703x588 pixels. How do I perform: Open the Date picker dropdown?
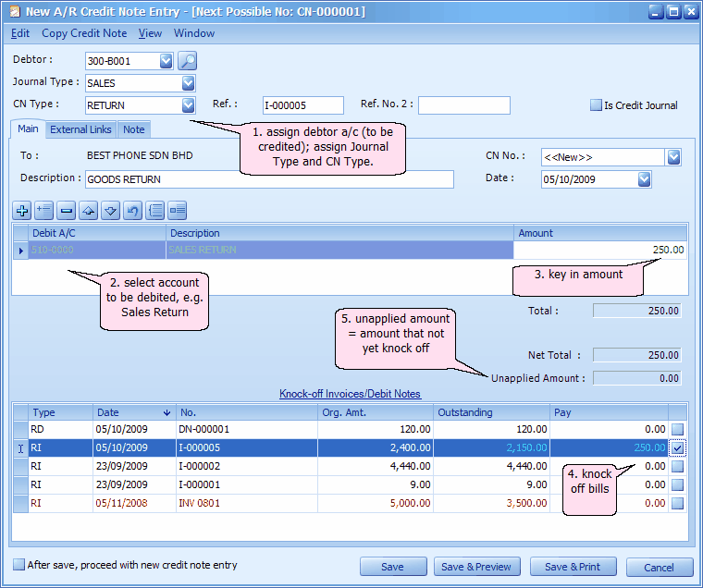(644, 179)
